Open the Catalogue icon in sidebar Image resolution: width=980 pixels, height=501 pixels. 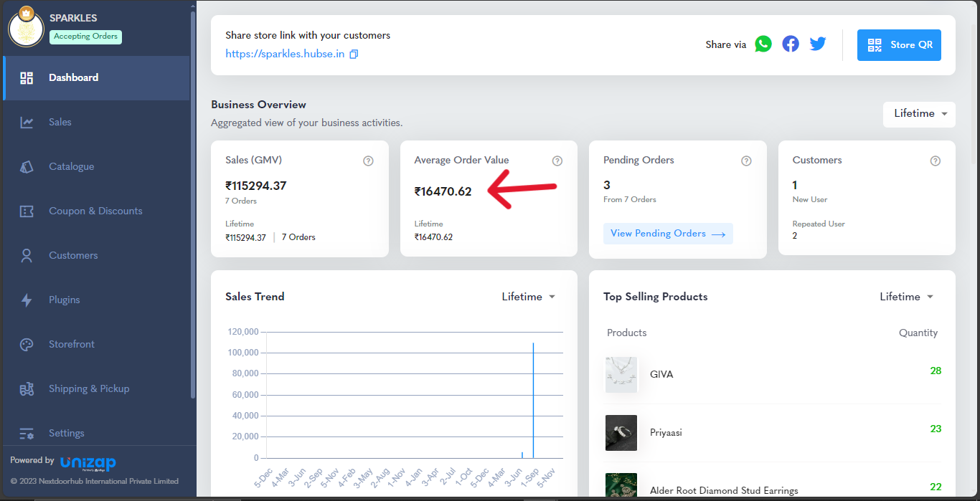click(x=27, y=167)
